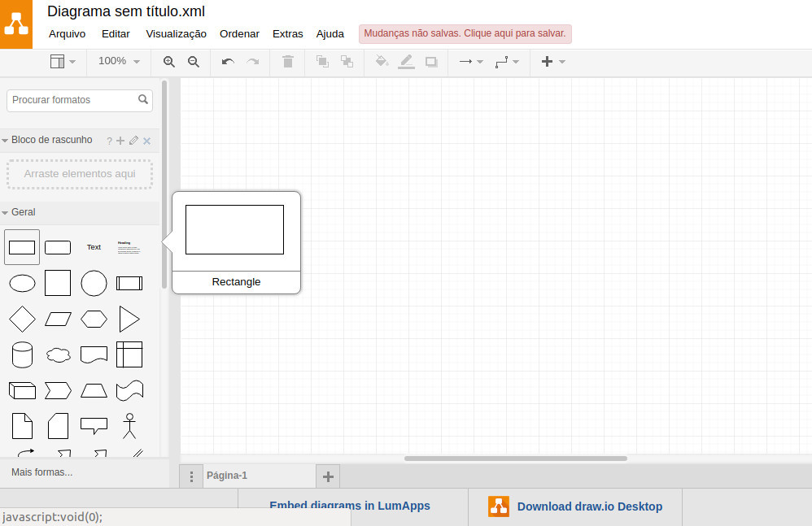Open the pages menu with three dots
812x526 pixels.
coord(191,476)
